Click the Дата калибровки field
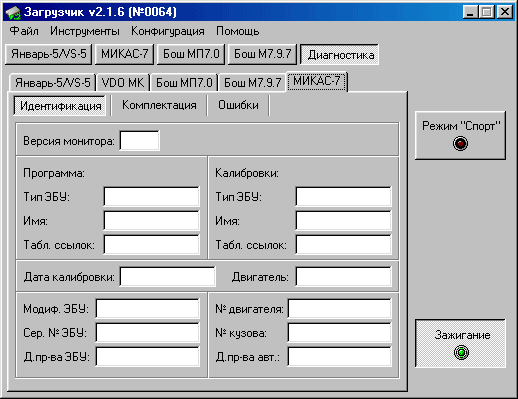The height and width of the screenshot is (399, 518). [168, 276]
